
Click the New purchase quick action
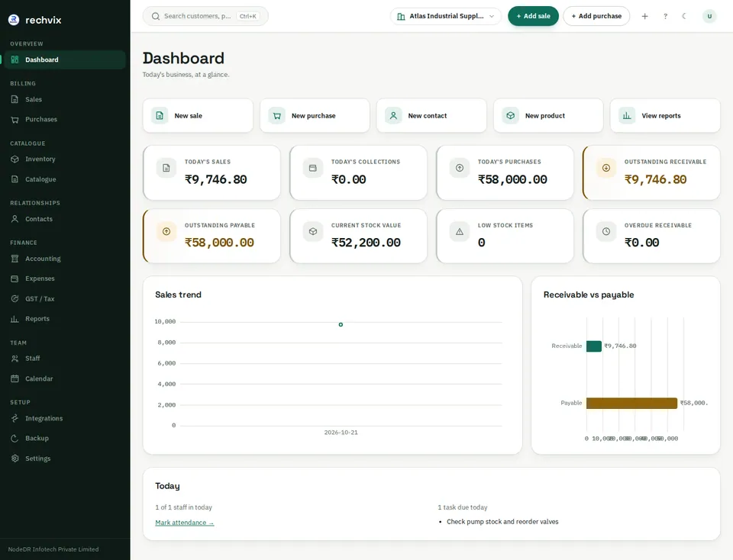(315, 116)
